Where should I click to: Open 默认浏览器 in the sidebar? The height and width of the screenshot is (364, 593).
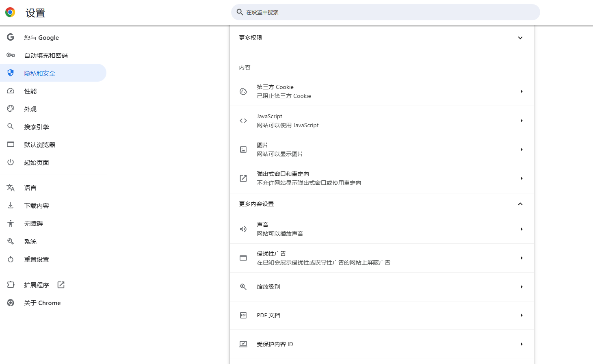[53, 145]
